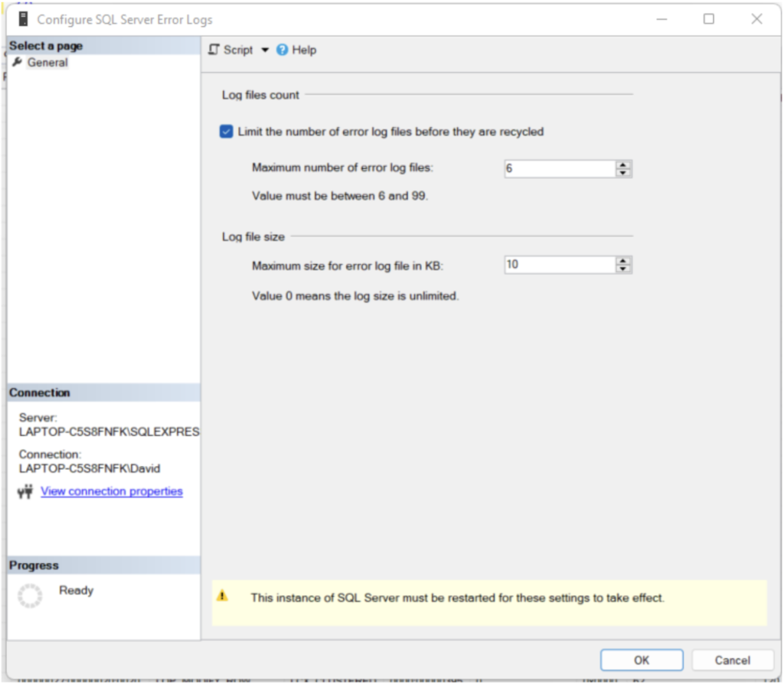Click the connection properties icon
784x684 pixels.
pos(24,492)
